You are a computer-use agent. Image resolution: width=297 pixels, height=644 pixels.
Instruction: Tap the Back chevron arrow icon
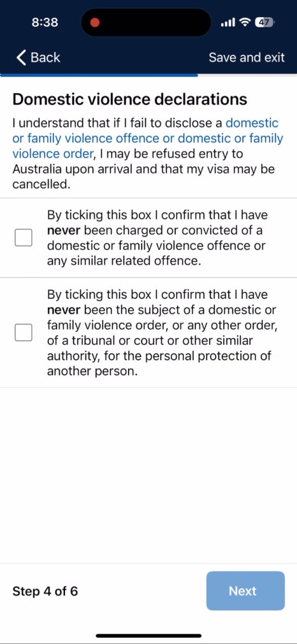[x=22, y=57]
